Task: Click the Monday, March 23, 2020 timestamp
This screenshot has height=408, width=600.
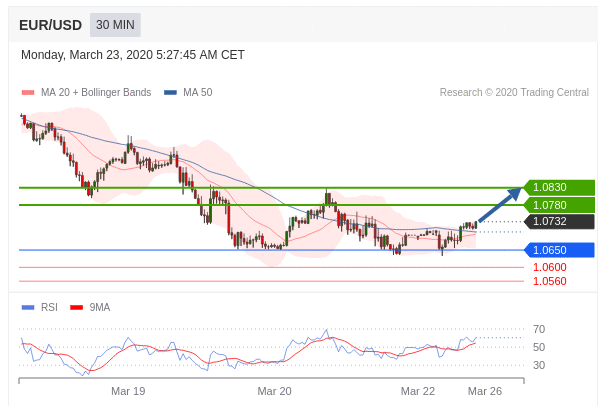Action: click(133, 55)
